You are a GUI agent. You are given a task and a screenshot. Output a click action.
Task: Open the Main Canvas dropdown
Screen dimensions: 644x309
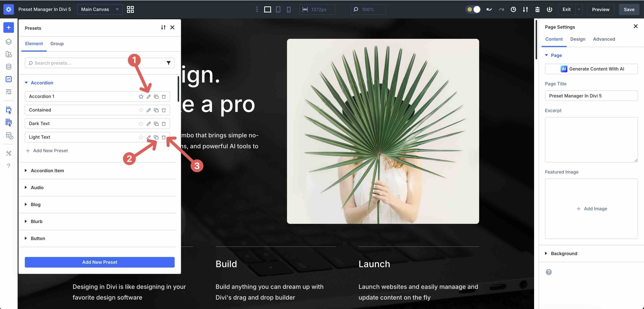point(100,9)
